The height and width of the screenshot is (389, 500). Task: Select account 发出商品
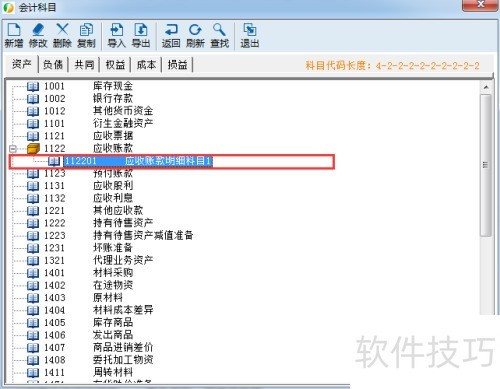113,335
